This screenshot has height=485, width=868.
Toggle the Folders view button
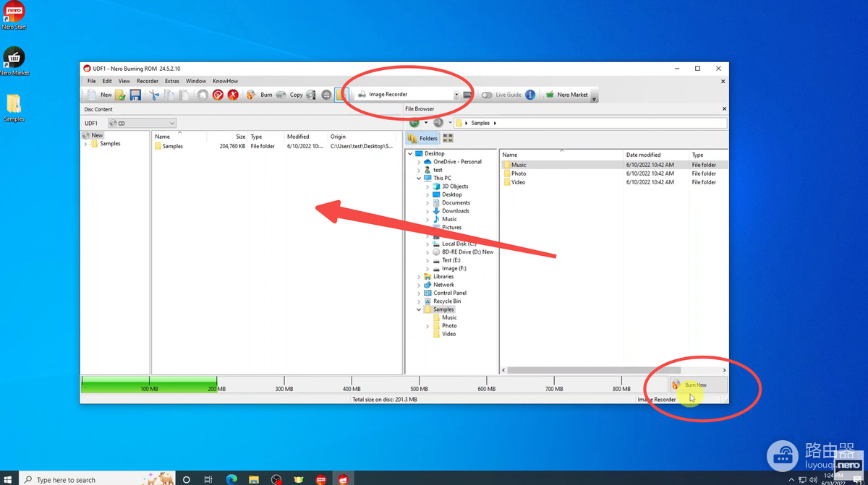coord(423,138)
